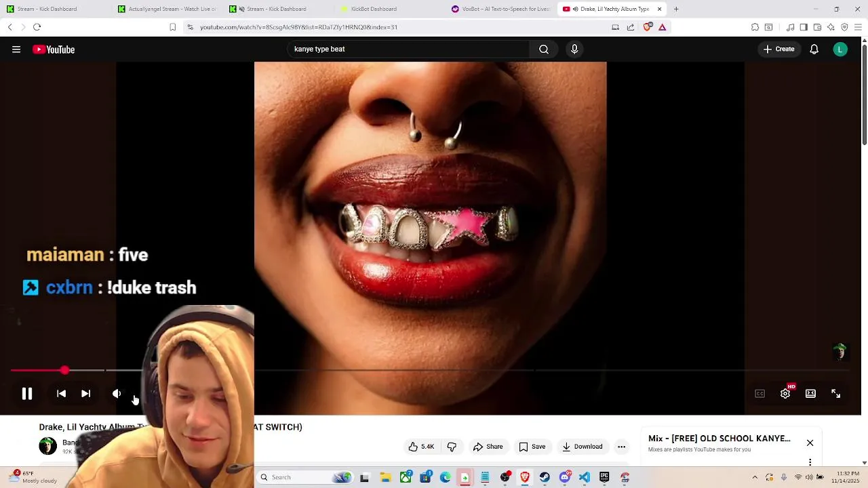Mute the video volume speaker icon

pos(117,394)
